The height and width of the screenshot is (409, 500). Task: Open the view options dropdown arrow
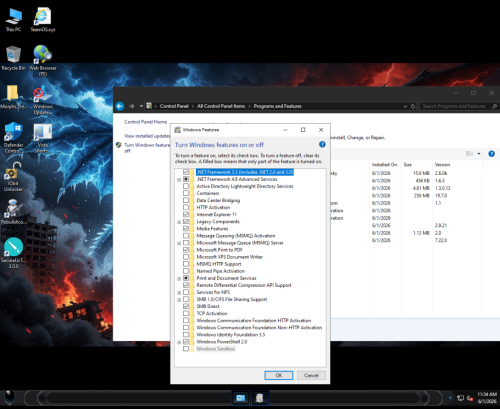[x=479, y=154]
